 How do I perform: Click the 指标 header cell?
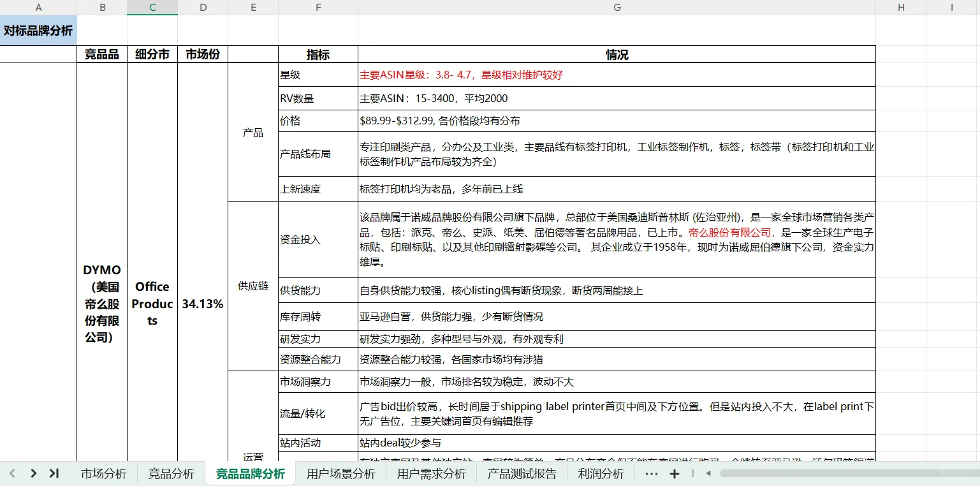pyautogui.click(x=318, y=54)
